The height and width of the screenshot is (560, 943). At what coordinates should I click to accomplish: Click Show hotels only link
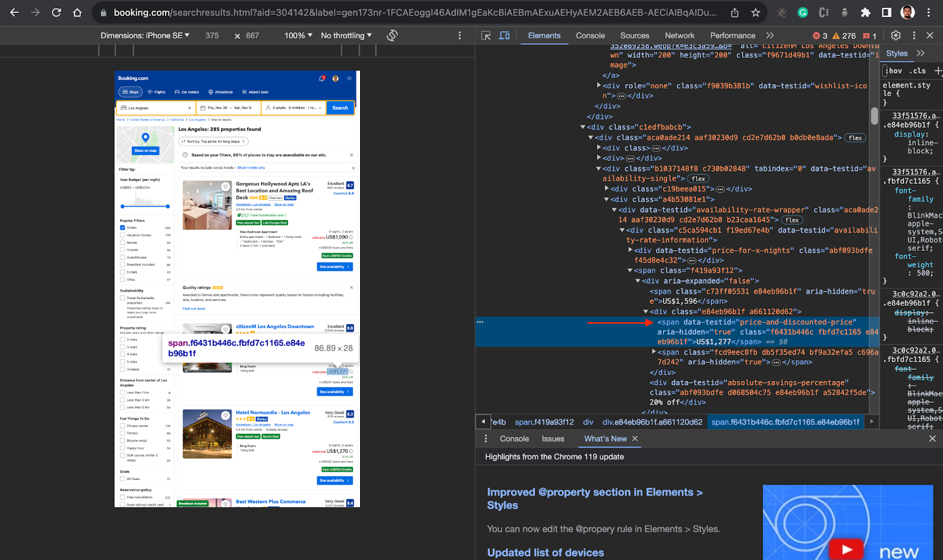click(251, 168)
